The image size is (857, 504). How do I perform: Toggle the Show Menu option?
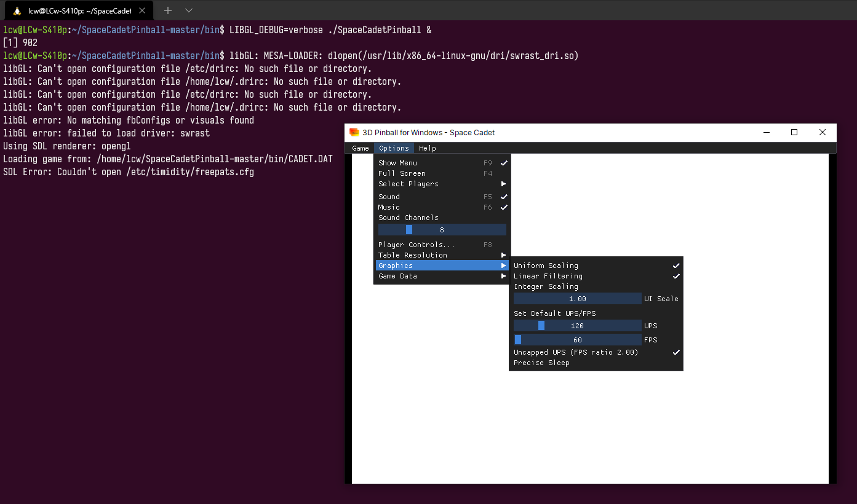[442, 163]
